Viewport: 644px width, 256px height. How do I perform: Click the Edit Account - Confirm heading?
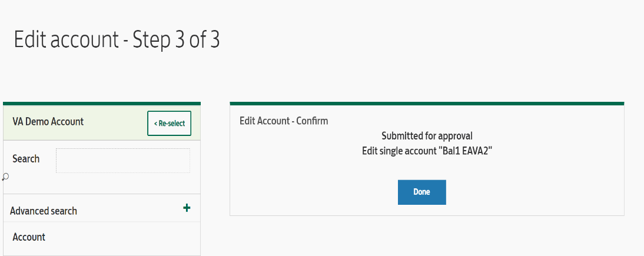point(284,121)
